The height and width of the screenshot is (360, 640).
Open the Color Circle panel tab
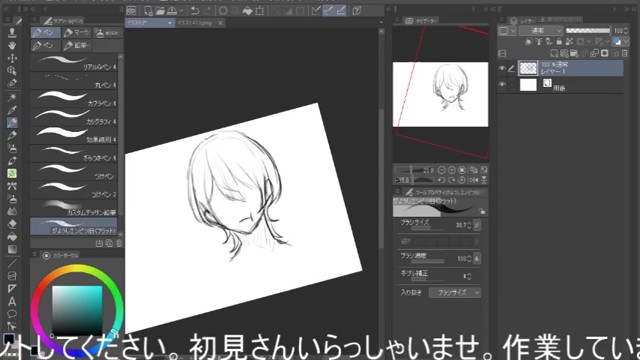(x=61, y=256)
